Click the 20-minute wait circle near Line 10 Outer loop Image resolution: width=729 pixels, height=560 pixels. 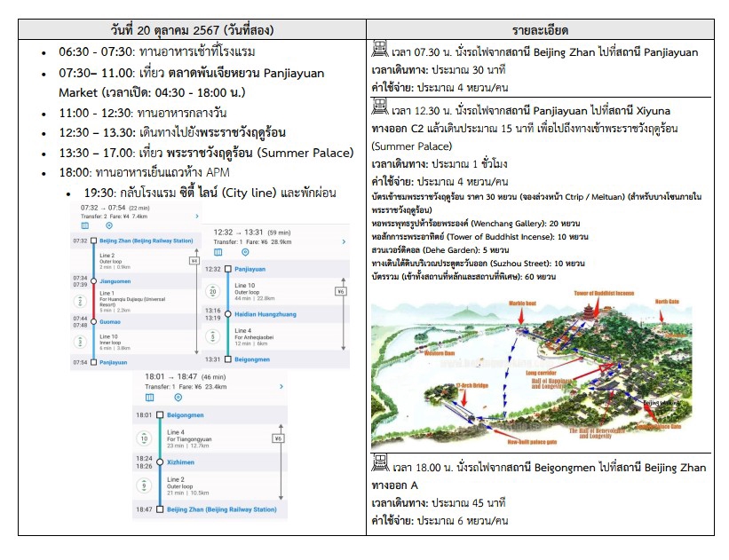tap(212, 292)
